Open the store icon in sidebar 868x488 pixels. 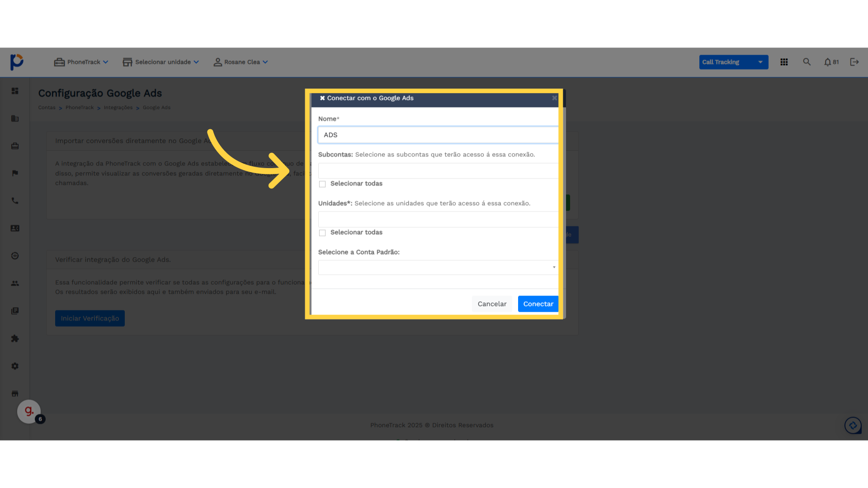click(15, 394)
